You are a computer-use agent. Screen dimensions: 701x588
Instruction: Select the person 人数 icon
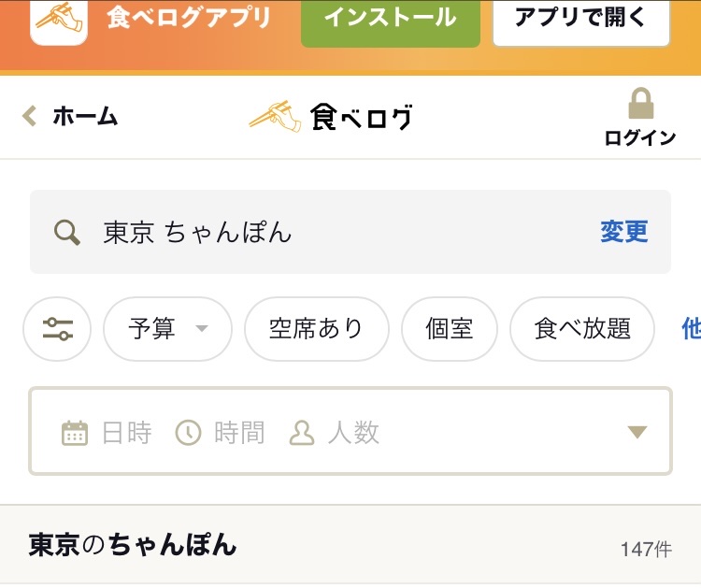click(x=302, y=433)
